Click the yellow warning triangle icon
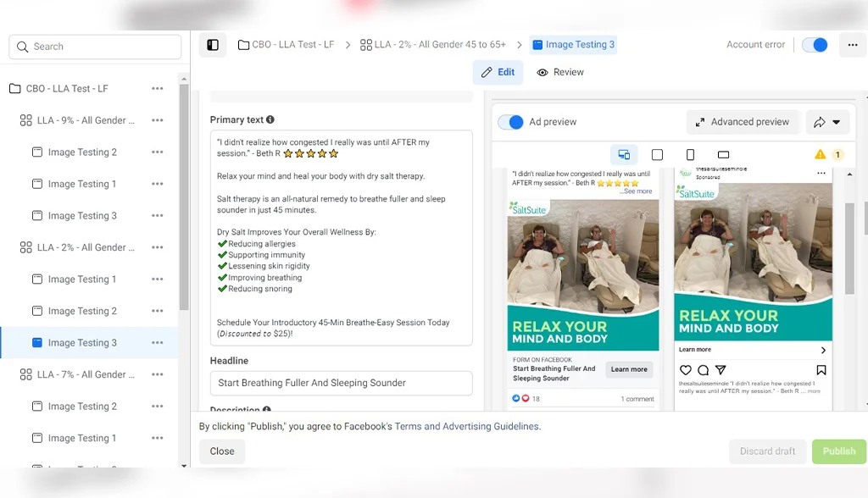This screenshot has height=498, width=868. [x=820, y=154]
